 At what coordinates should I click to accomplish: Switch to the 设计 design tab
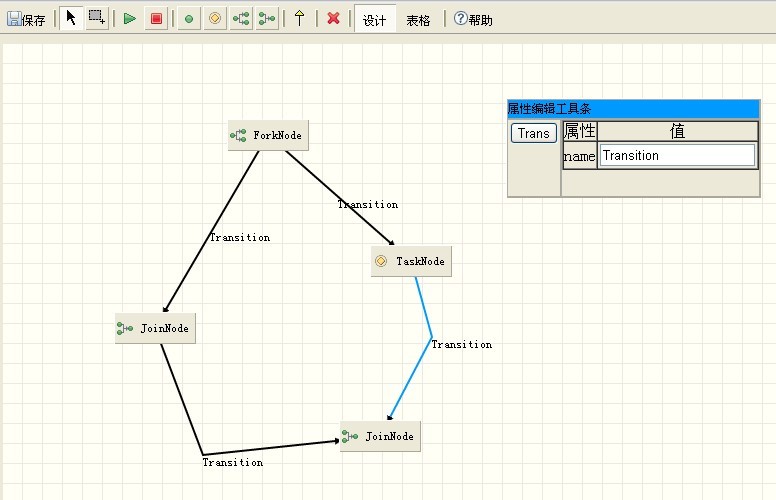375,19
